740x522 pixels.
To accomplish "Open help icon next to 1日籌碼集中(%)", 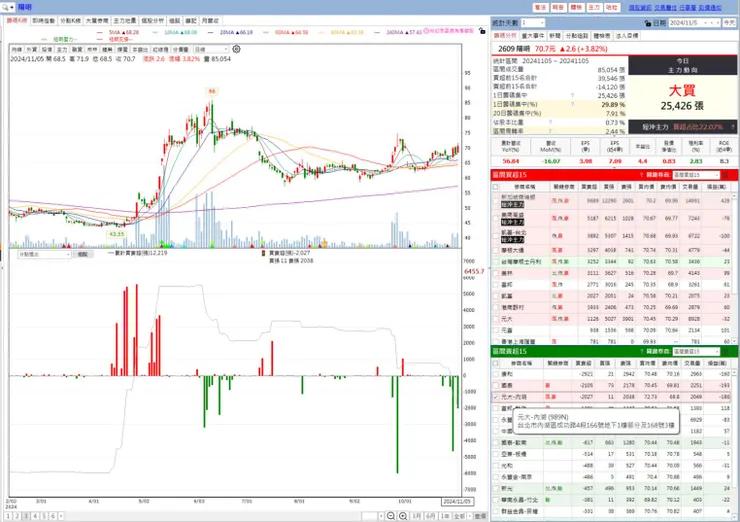I will tap(572, 104).
